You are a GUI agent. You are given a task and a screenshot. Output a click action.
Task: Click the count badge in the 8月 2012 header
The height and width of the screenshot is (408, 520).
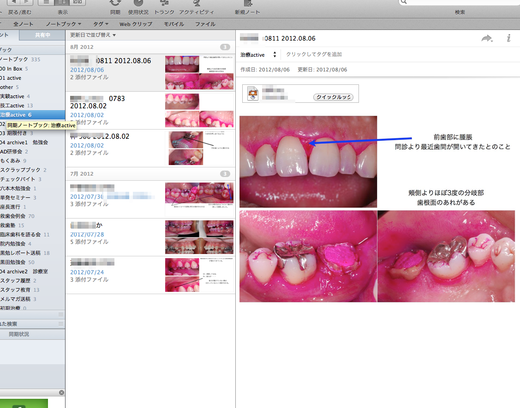(x=225, y=47)
